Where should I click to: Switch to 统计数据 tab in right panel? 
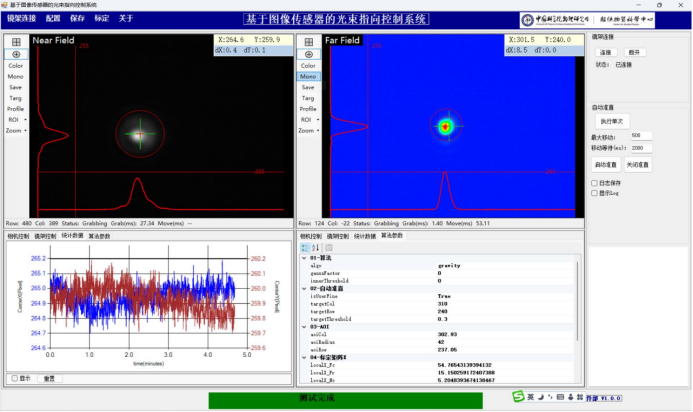[x=365, y=237]
